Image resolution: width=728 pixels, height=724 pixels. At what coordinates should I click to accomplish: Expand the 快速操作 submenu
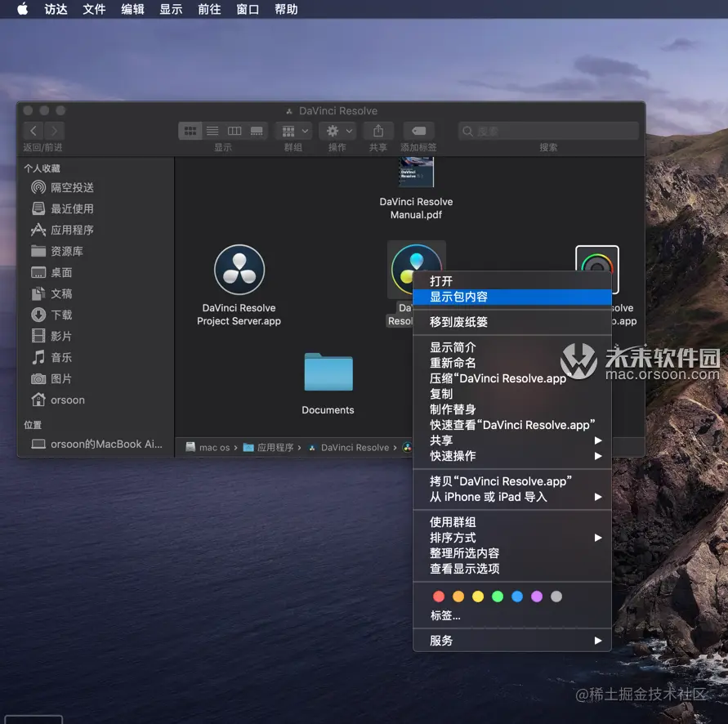tap(512, 456)
